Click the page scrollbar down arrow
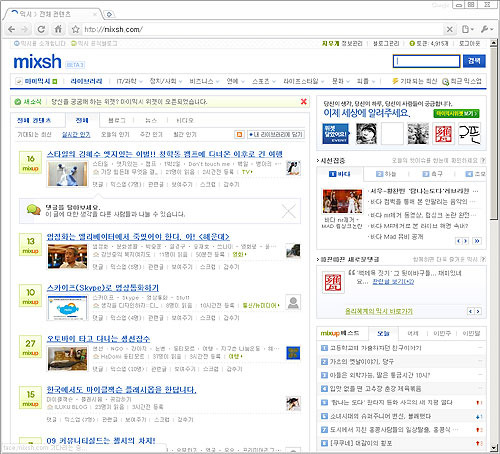500x454 pixels. (494, 448)
